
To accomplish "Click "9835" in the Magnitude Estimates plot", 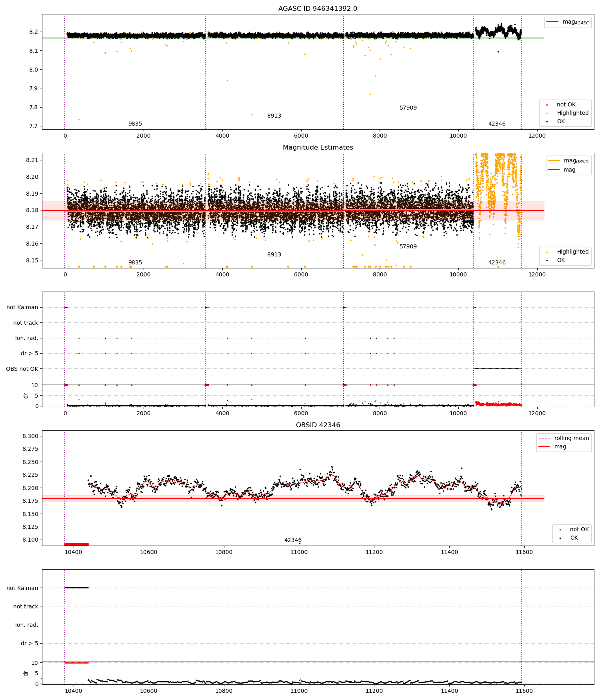I will point(135,262).
